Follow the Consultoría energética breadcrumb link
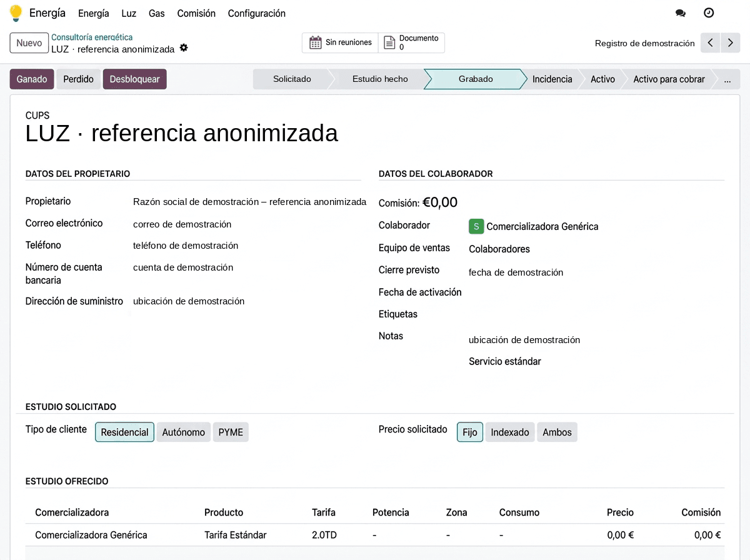Viewport: 750px width, 560px height. (92, 37)
